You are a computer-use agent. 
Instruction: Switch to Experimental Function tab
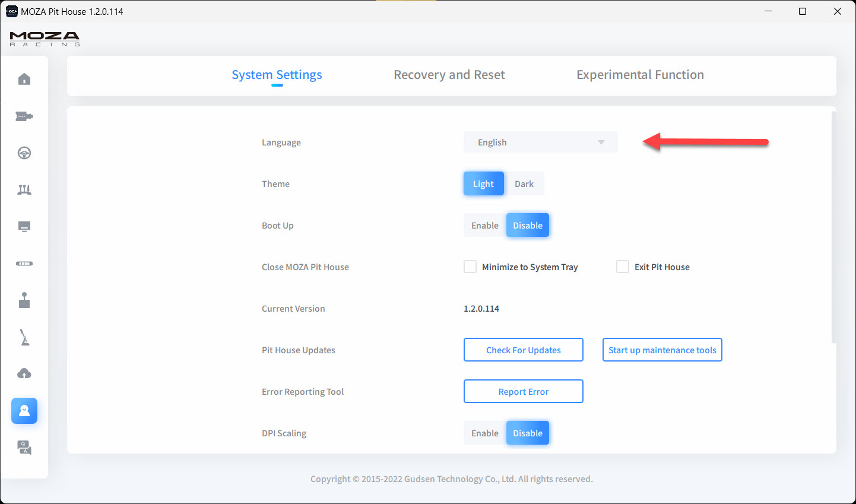pos(640,75)
